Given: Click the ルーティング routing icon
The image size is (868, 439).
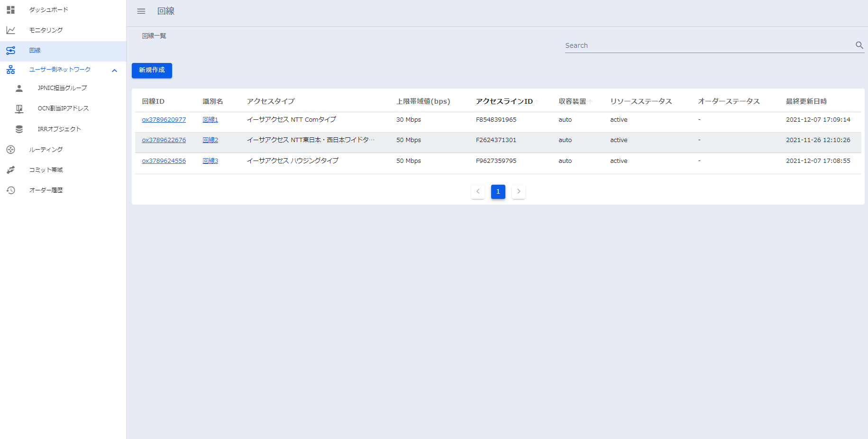Looking at the screenshot, I should pyautogui.click(x=10, y=150).
